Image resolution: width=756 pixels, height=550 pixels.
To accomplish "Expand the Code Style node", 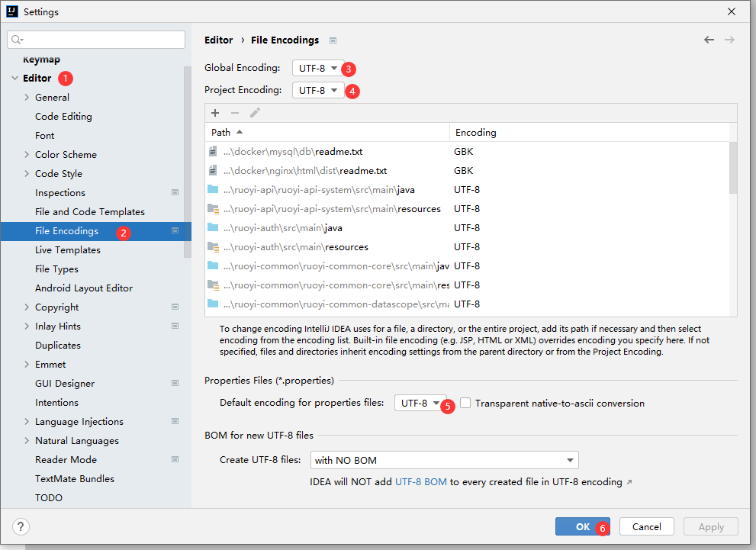I will tap(27, 173).
